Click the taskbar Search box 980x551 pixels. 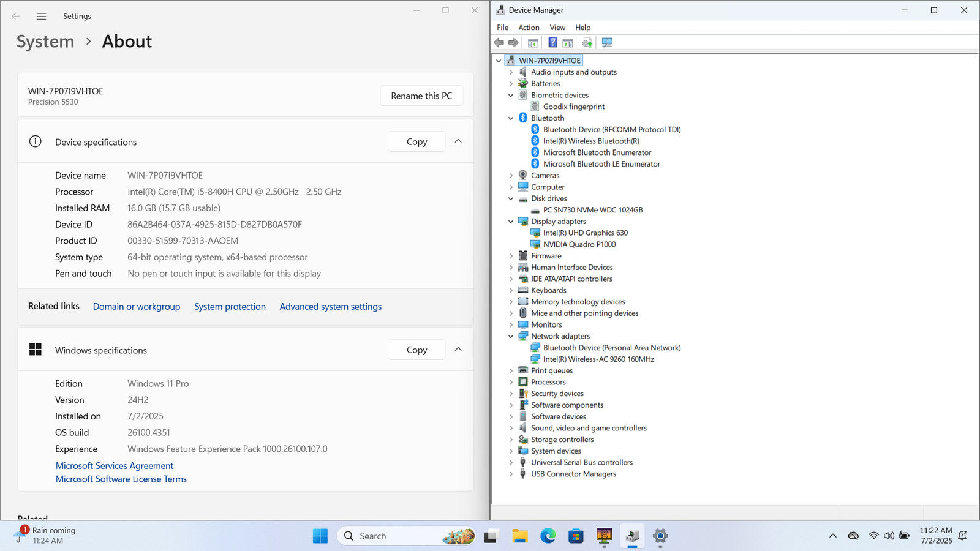coord(392,536)
